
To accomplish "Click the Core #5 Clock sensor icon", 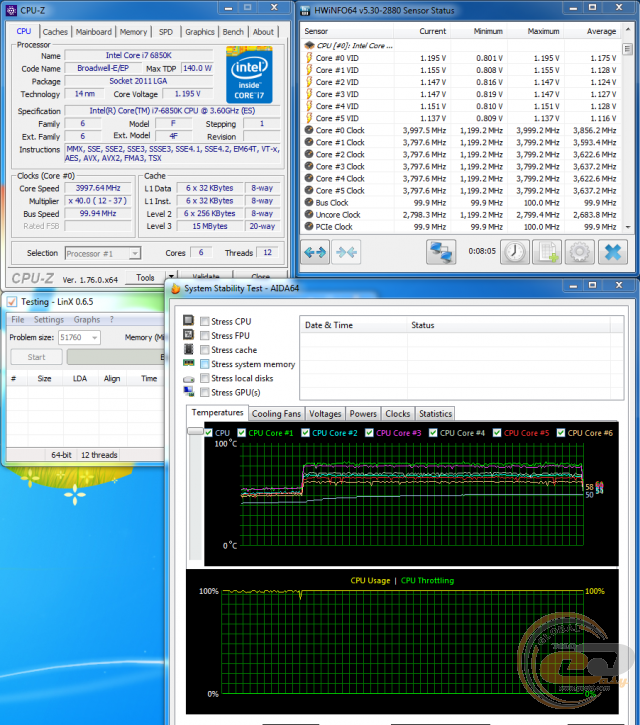I will click(309, 190).
